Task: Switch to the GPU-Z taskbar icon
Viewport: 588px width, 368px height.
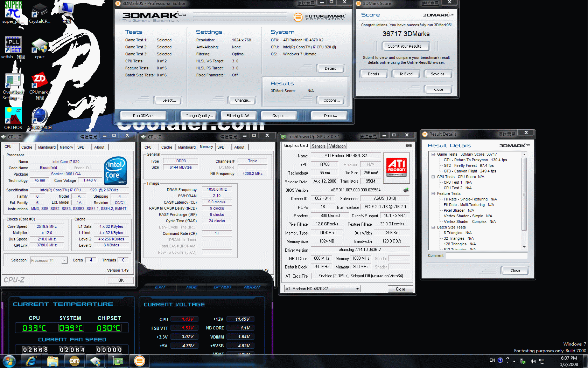Action: pos(118,361)
